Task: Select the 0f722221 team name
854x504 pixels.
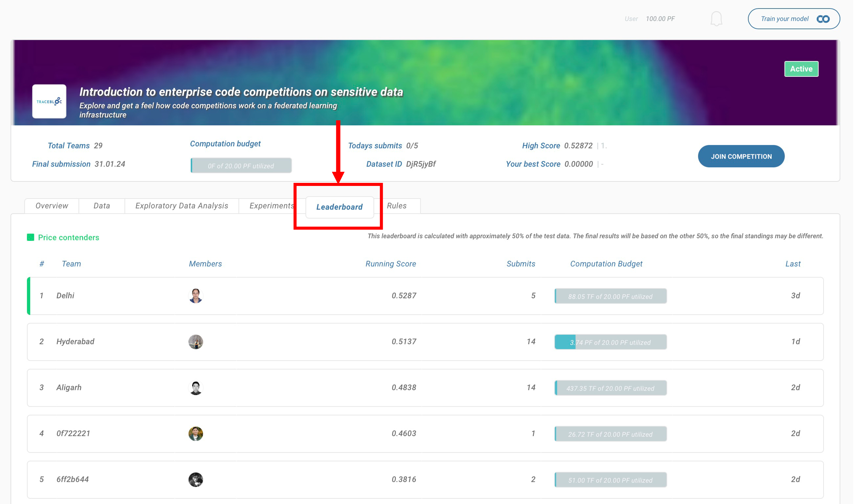Action: (x=73, y=433)
